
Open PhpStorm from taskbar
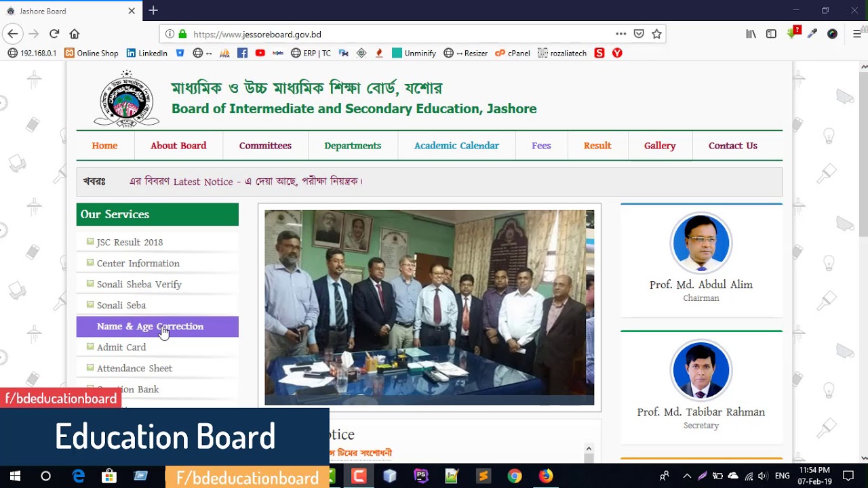coord(421,476)
